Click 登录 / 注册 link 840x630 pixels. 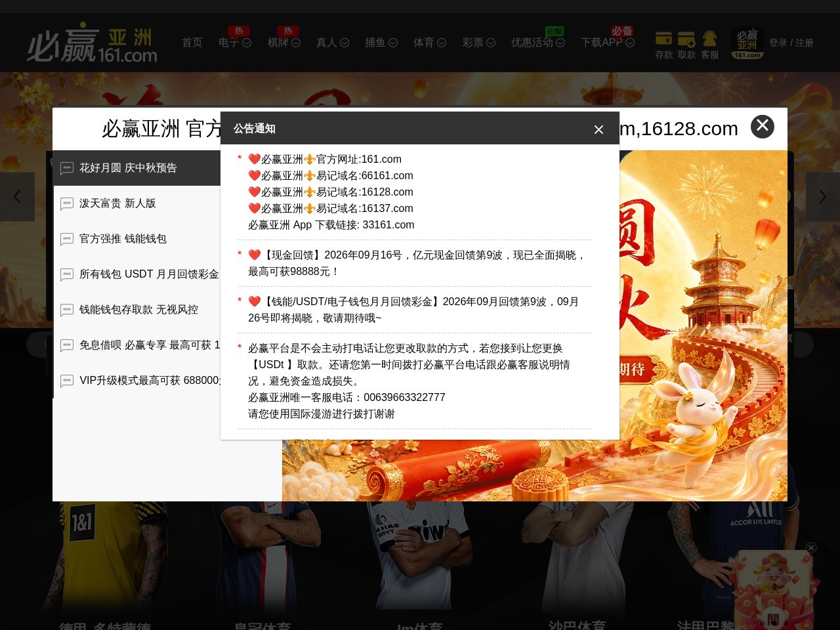click(791, 43)
